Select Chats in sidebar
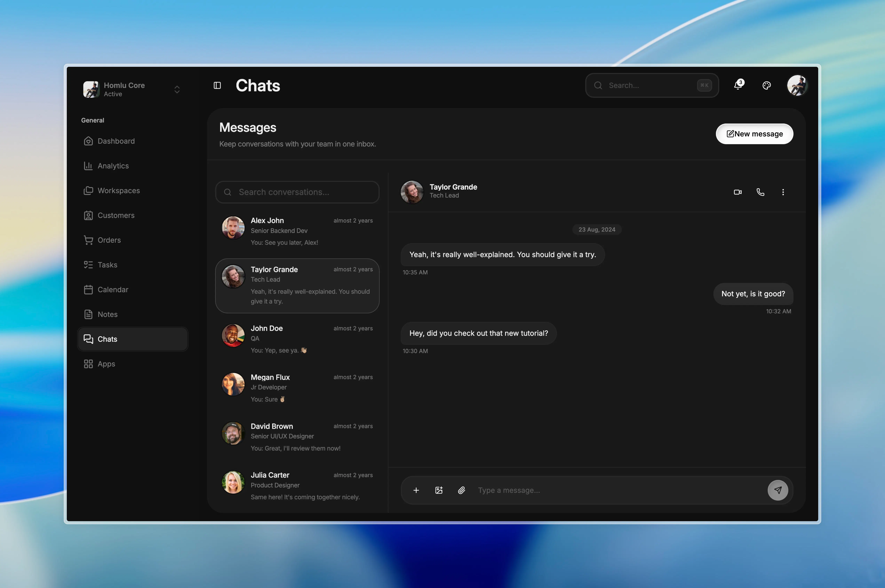The image size is (885, 588). (133, 339)
